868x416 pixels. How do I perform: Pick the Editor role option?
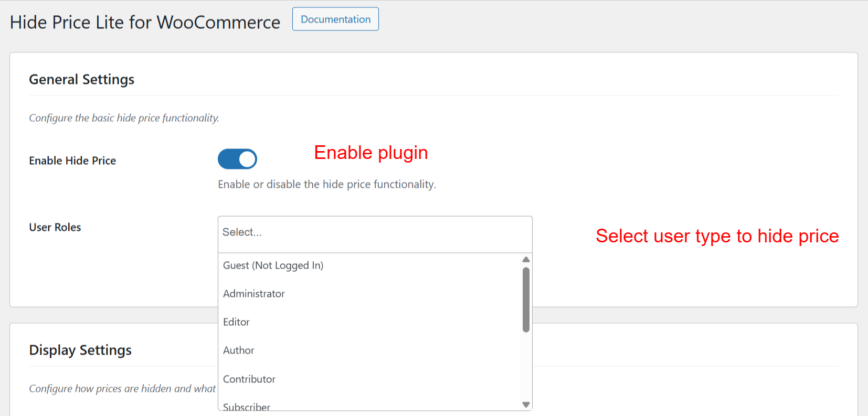click(369, 322)
